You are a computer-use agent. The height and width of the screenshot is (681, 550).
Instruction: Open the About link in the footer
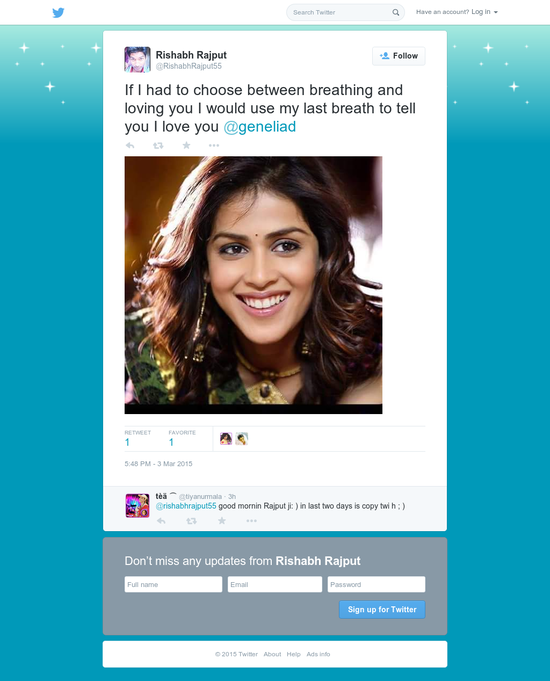(272, 654)
